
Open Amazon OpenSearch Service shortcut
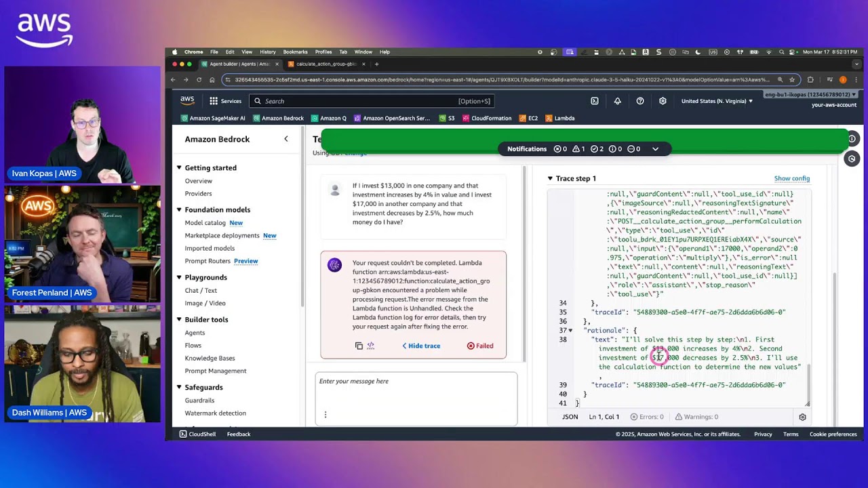click(392, 118)
